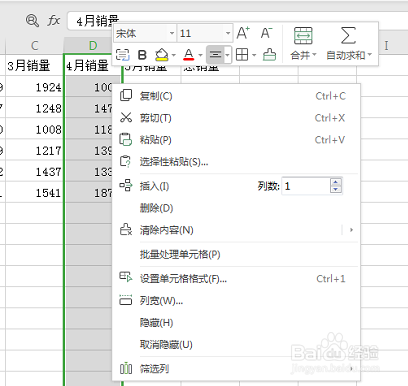
Task: Click the wrap text icon in mini toolbar
Action: tap(123, 55)
